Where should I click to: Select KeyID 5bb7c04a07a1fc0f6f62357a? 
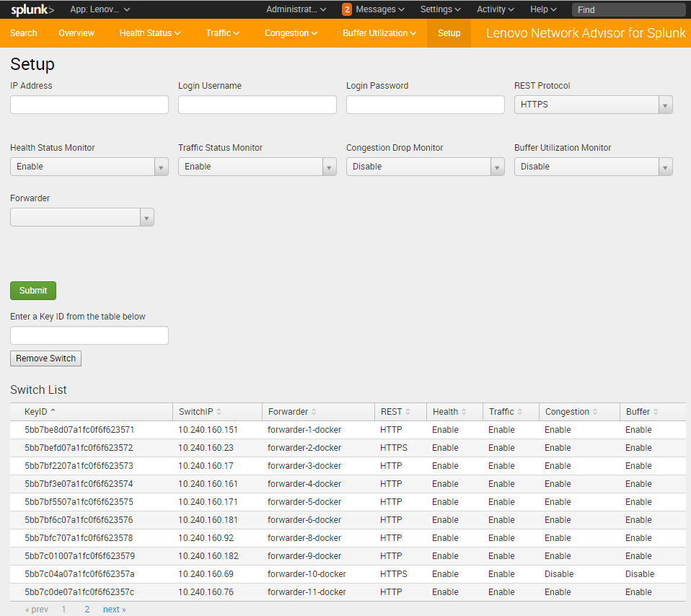coord(79,574)
